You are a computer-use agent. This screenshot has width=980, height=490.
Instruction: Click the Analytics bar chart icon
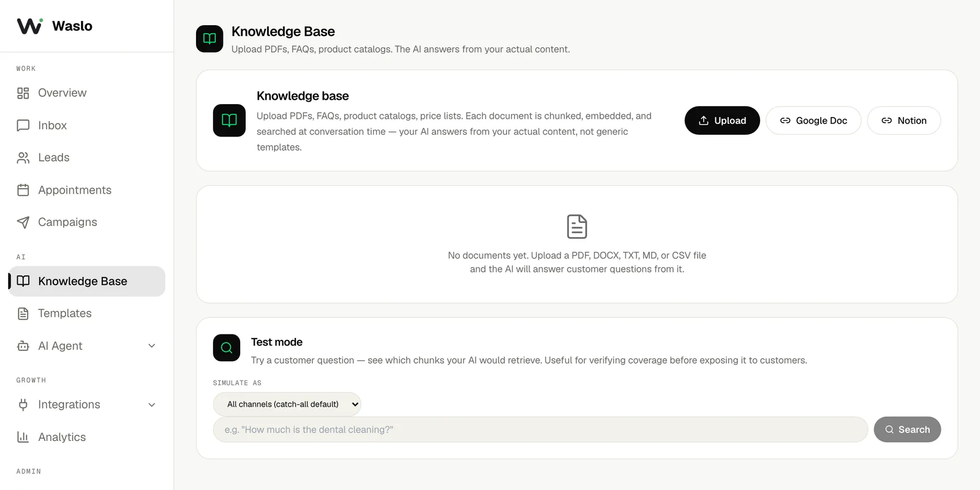tap(23, 437)
